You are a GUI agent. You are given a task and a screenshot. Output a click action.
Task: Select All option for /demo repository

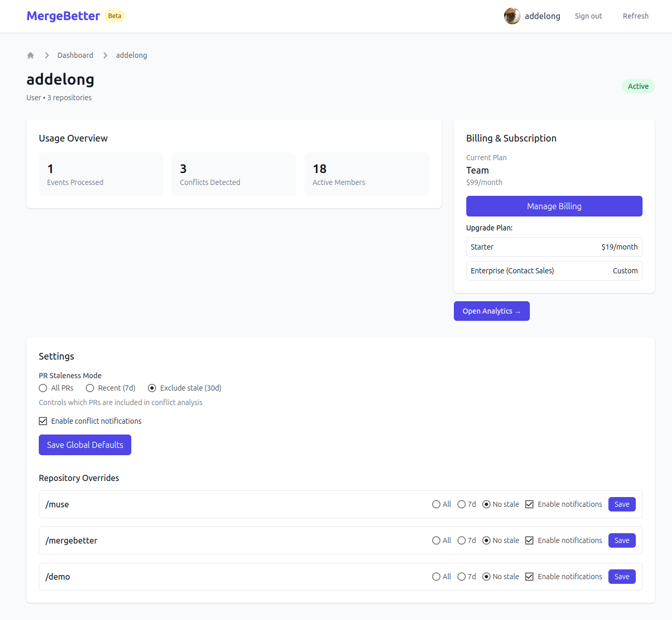(x=436, y=577)
